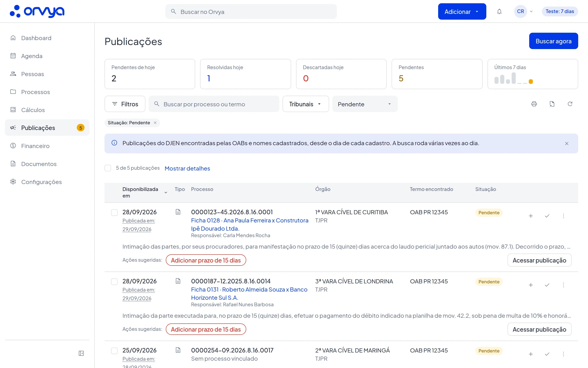This screenshot has width=588, height=368.
Task: Toggle select-all publications checkbox
Action: point(108,168)
